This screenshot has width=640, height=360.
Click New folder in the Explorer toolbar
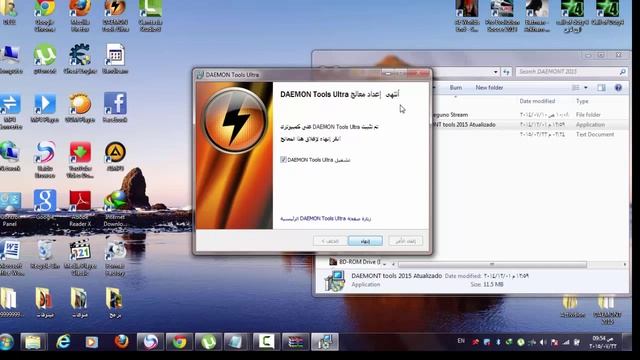click(x=489, y=87)
